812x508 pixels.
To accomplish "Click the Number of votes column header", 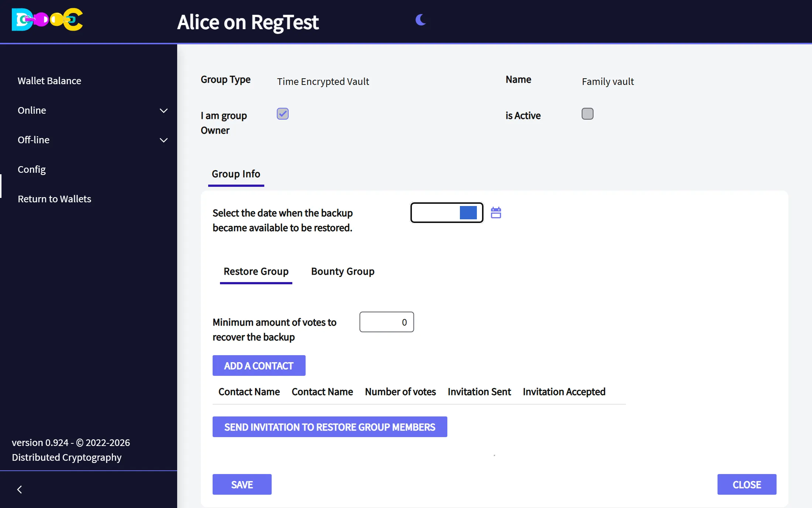I will point(400,392).
